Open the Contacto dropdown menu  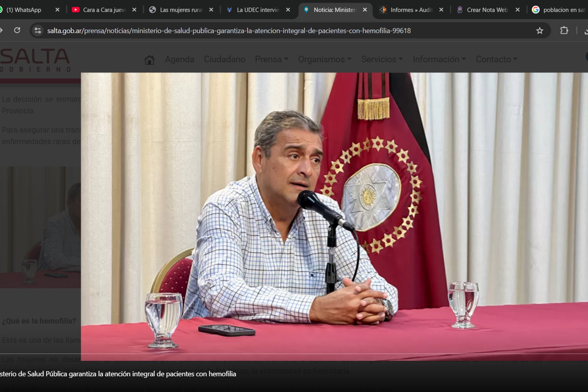pyautogui.click(x=496, y=59)
